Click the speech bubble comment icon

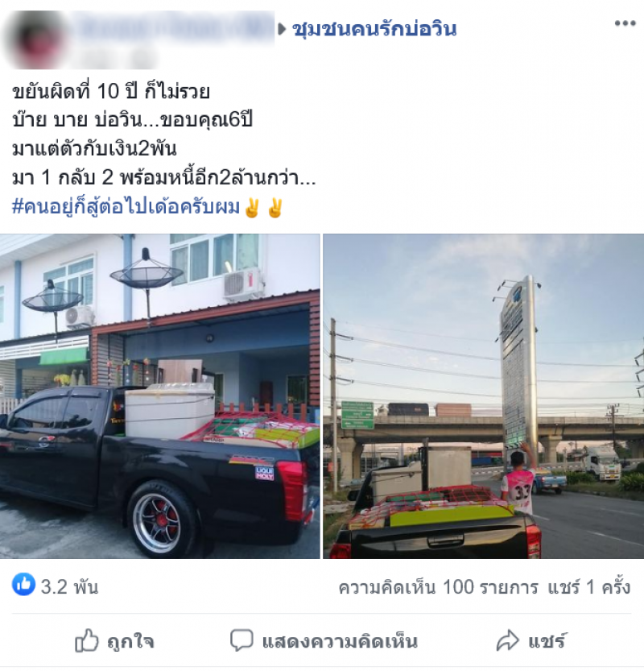242,640
